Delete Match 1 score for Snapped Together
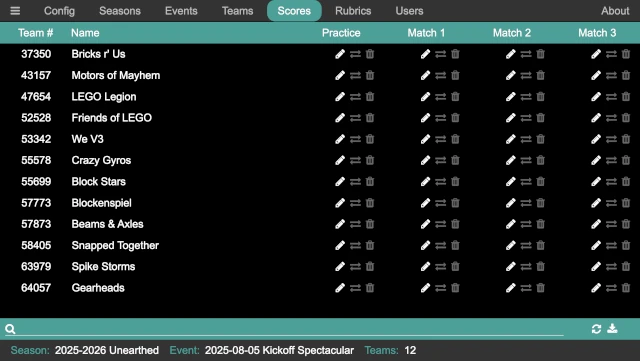Viewport: 640px width, 361px height. click(455, 245)
